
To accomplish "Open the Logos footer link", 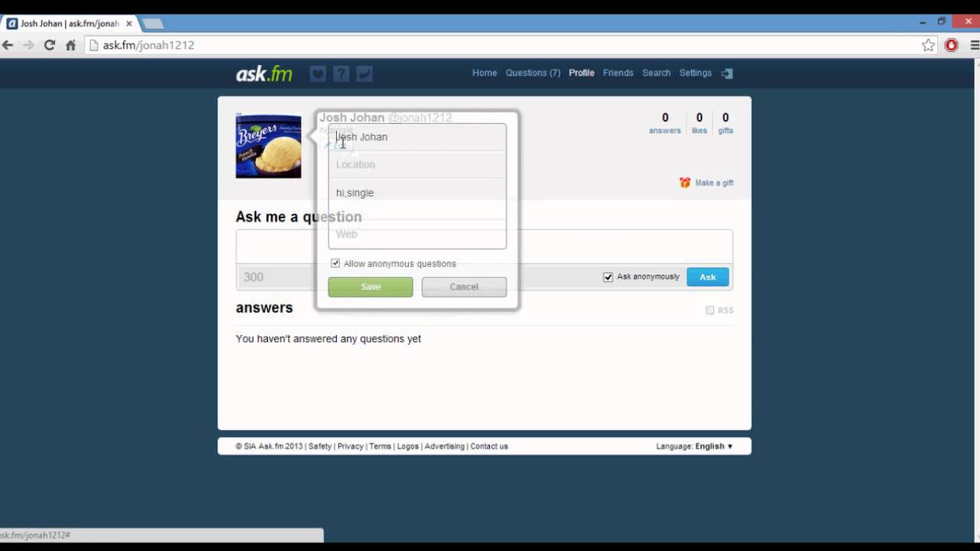I will click(408, 446).
